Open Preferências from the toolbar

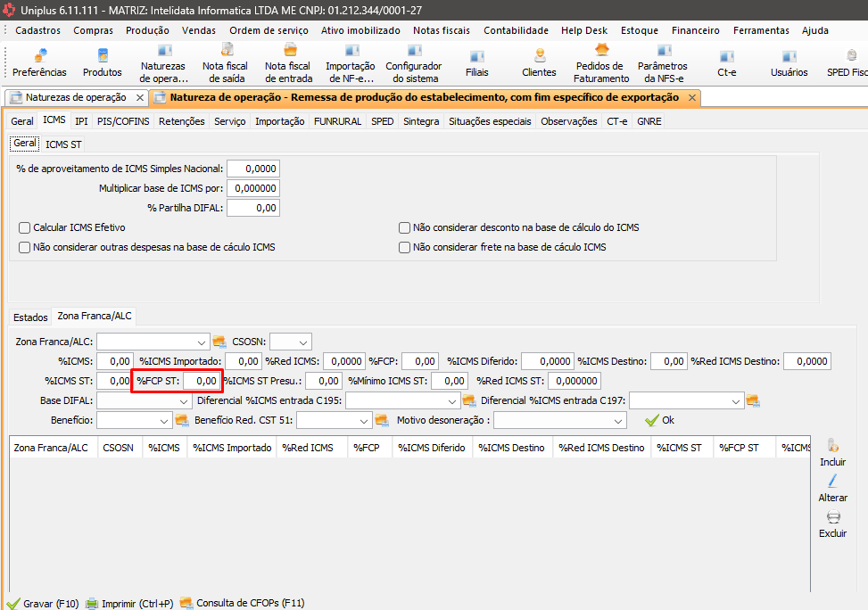tap(39, 62)
